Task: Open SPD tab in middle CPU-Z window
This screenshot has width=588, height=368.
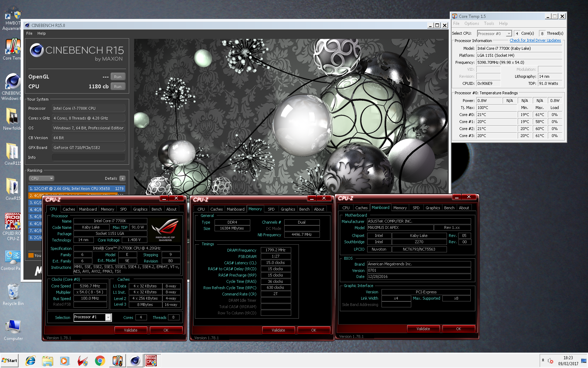Action: click(x=271, y=209)
